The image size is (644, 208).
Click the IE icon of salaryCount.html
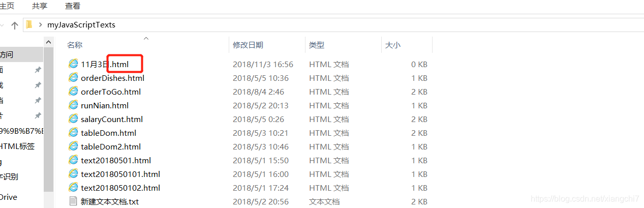[73, 119]
